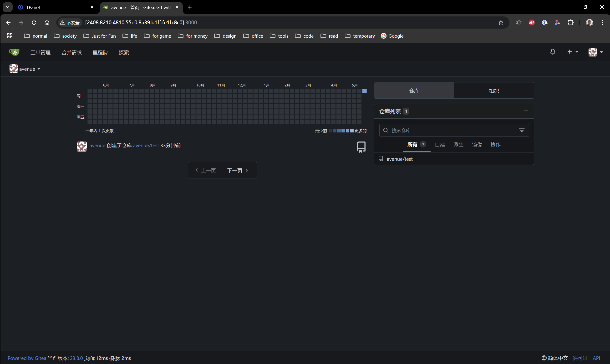Click the highlighted contribution square in heatmap

click(365, 91)
